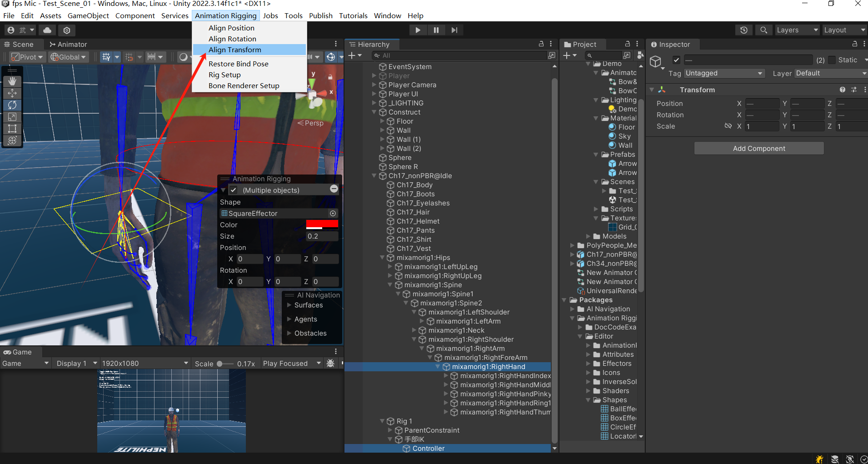Viewport: 868px width, 464px height.
Task: Open Unity Version Control icon
Action: (x=67, y=30)
